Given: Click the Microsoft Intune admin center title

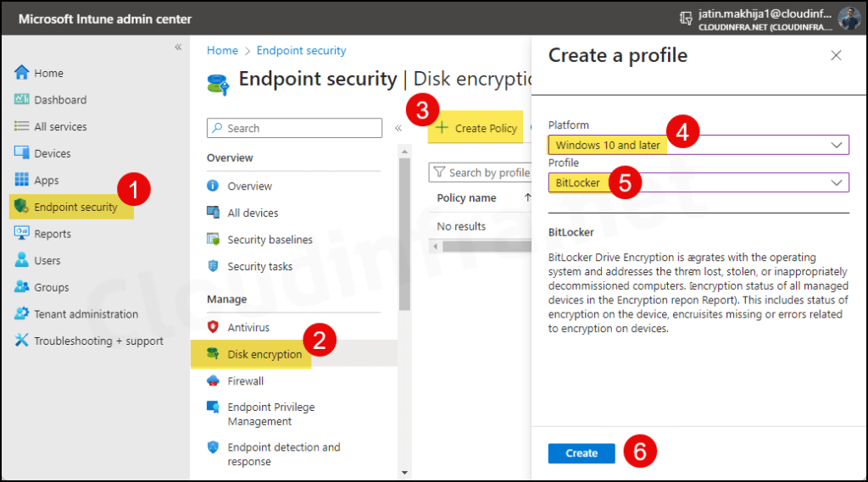Looking at the screenshot, I should click(x=105, y=19).
